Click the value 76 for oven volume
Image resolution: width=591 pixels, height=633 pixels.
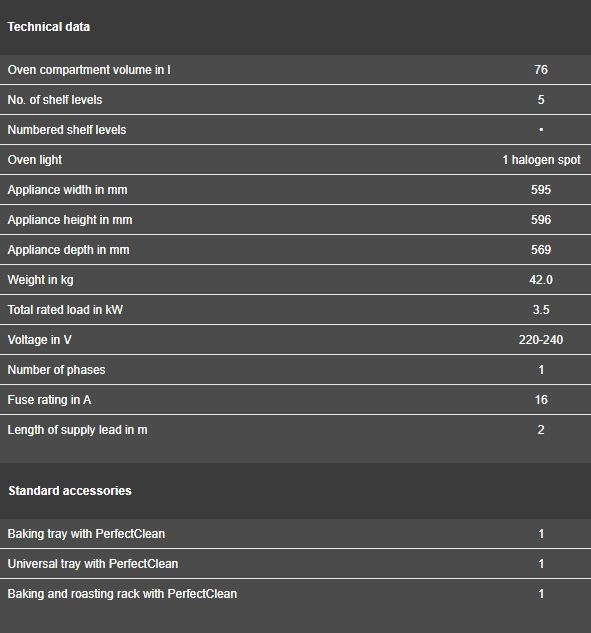(x=541, y=69)
